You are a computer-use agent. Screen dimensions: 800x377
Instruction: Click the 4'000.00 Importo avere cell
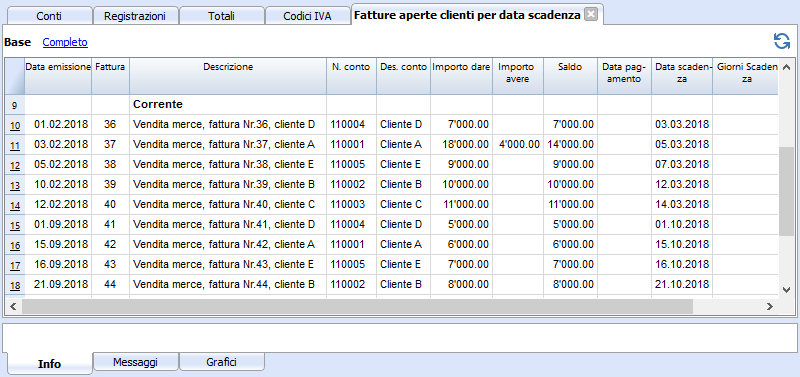click(x=518, y=145)
